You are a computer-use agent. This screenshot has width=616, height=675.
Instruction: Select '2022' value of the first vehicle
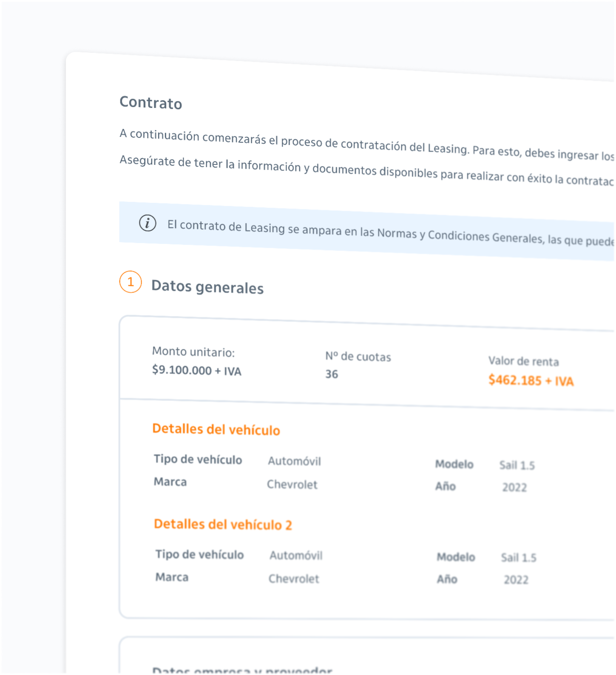(514, 487)
